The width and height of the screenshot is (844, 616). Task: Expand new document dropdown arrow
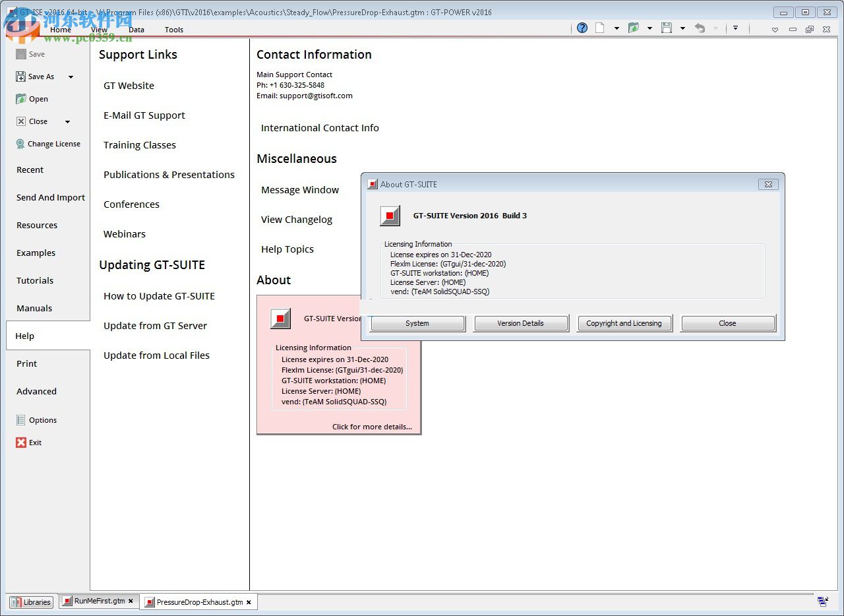click(617, 28)
